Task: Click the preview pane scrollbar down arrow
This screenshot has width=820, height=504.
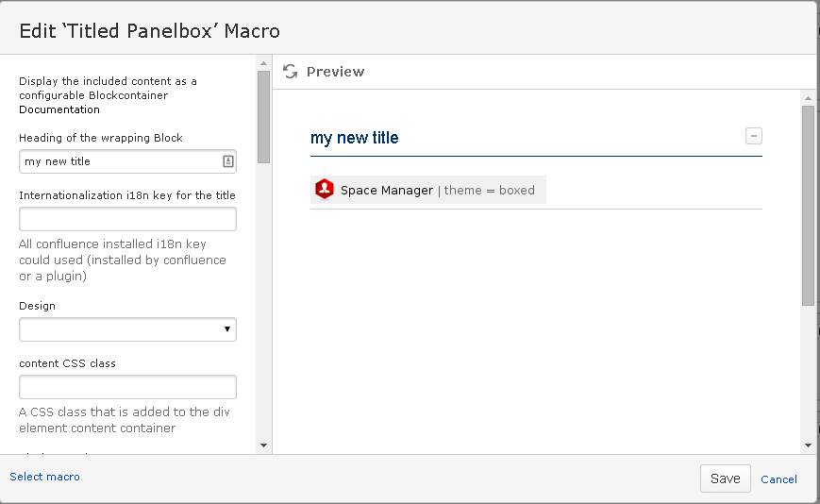Action: (x=808, y=445)
